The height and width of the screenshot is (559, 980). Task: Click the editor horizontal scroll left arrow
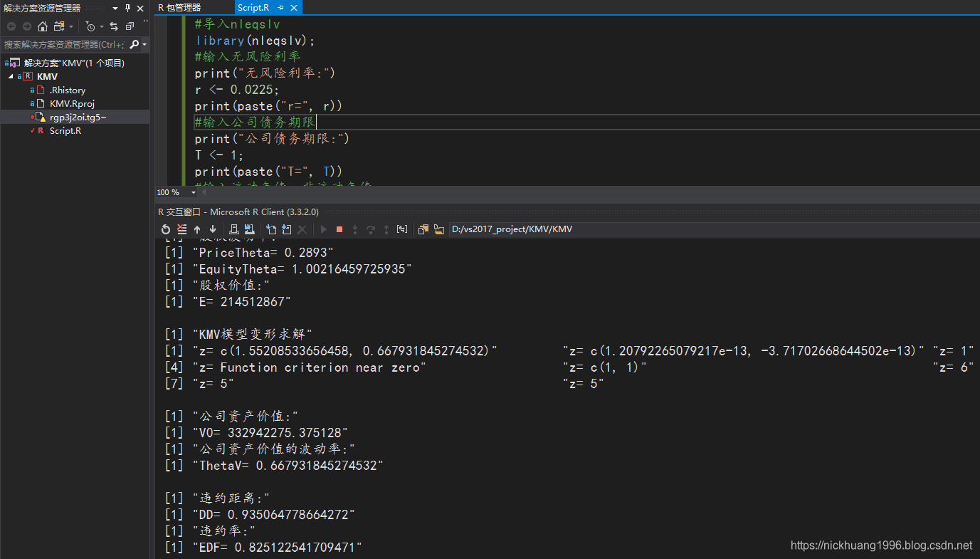click(x=204, y=192)
